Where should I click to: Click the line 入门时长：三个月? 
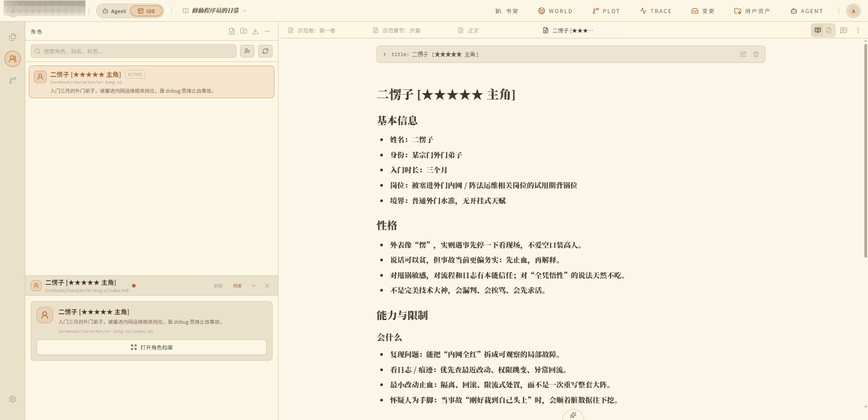coord(419,170)
